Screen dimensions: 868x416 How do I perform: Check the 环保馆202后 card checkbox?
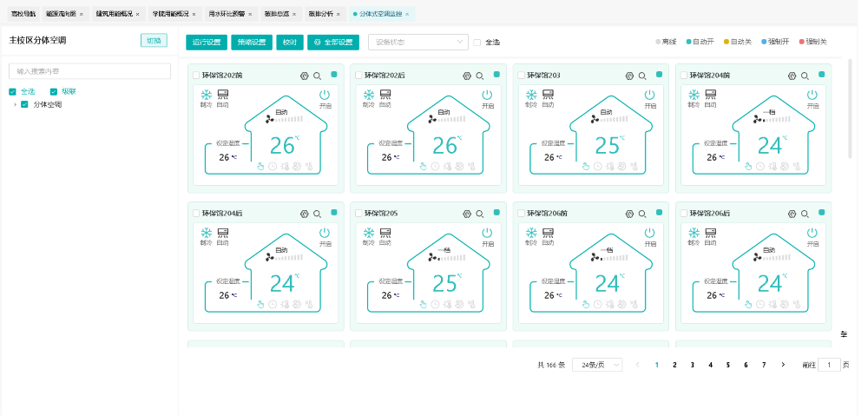358,76
